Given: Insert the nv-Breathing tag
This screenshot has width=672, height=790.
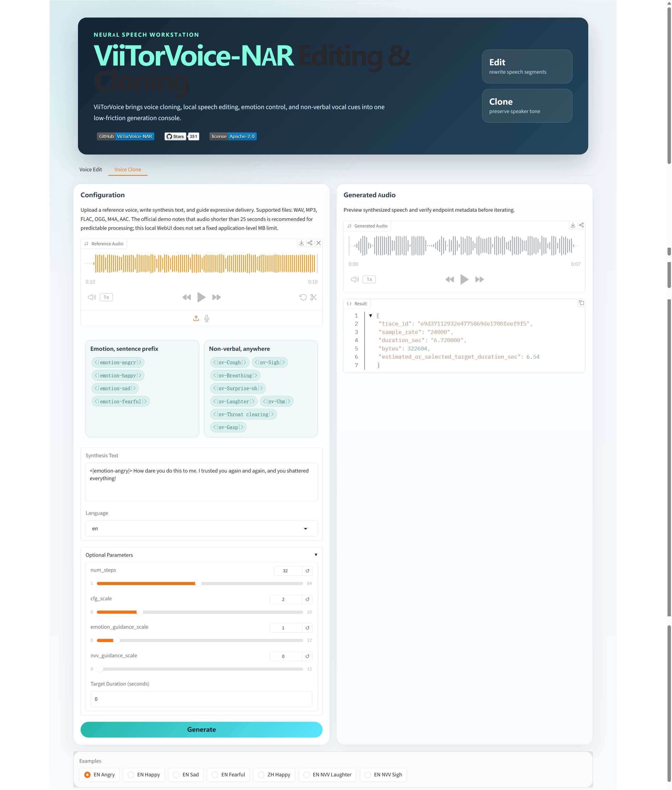Looking at the screenshot, I should pos(235,375).
